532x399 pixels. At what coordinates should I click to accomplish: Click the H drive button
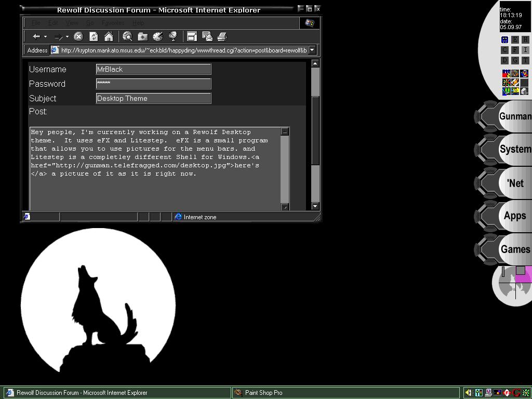coord(525,39)
